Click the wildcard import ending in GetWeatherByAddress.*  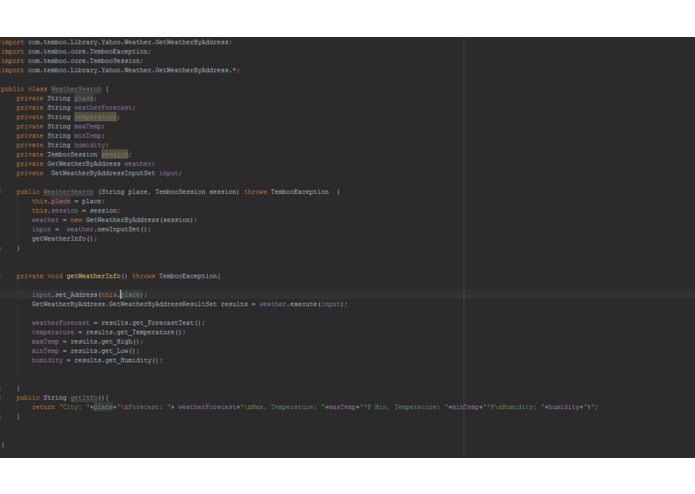(120, 70)
